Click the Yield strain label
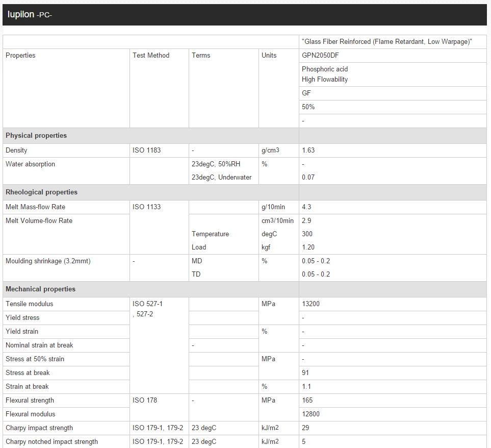This screenshot has height=448, width=491. pos(22,332)
